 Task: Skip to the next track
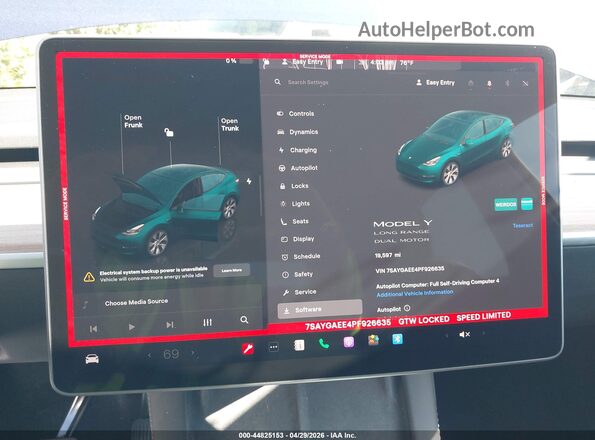[x=170, y=325]
